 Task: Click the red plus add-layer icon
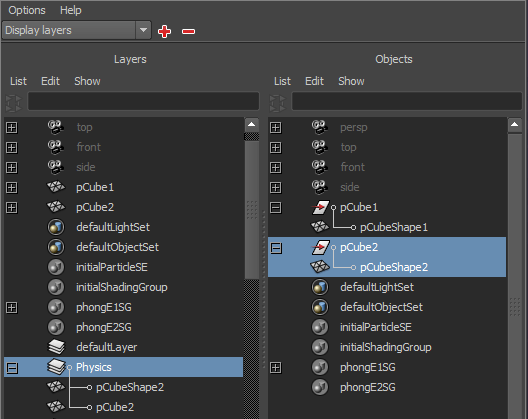pos(164,31)
